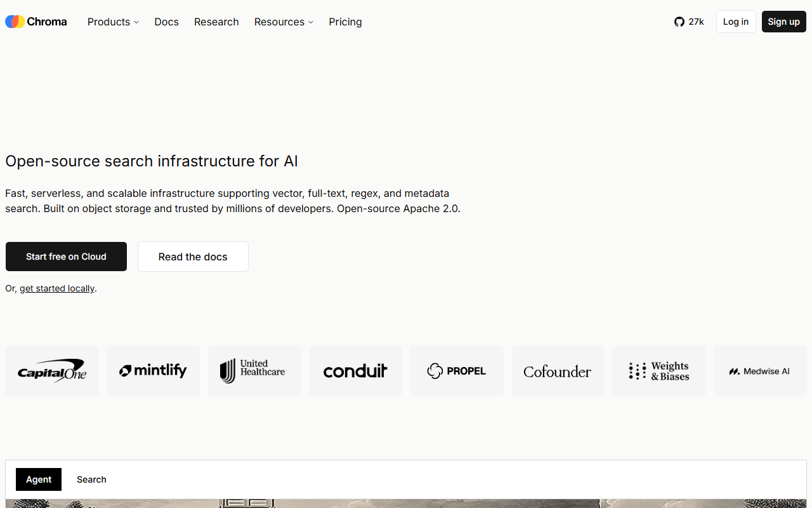Go to the Pricing page
This screenshot has height=508, width=812.
coord(345,22)
